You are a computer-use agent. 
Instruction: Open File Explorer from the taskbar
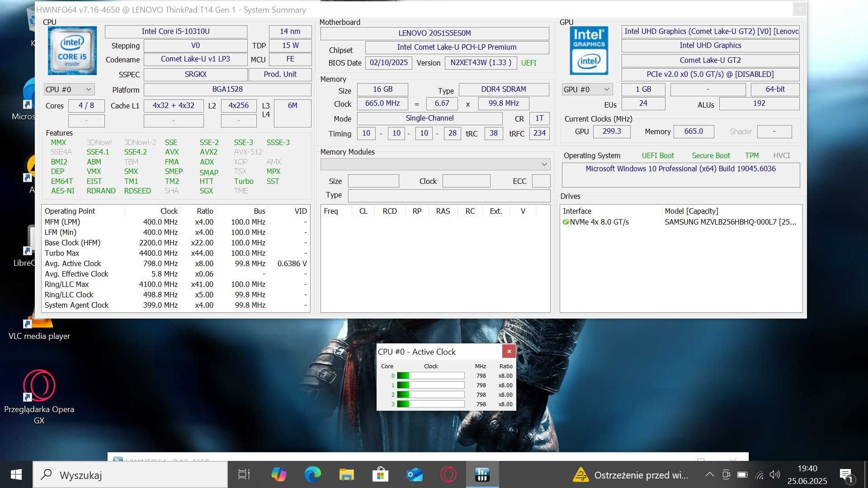coord(347,474)
